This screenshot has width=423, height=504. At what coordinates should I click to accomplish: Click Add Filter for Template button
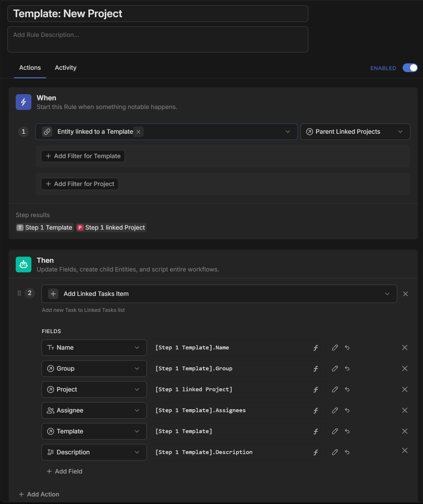tap(83, 156)
